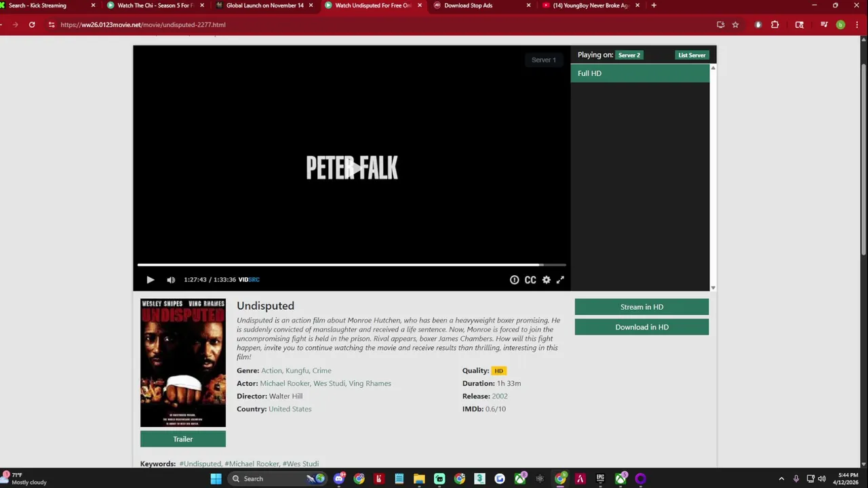This screenshot has width=868, height=488.
Task: Click the Server 1 label on video
Action: pyautogui.click(x=543, y=60)
